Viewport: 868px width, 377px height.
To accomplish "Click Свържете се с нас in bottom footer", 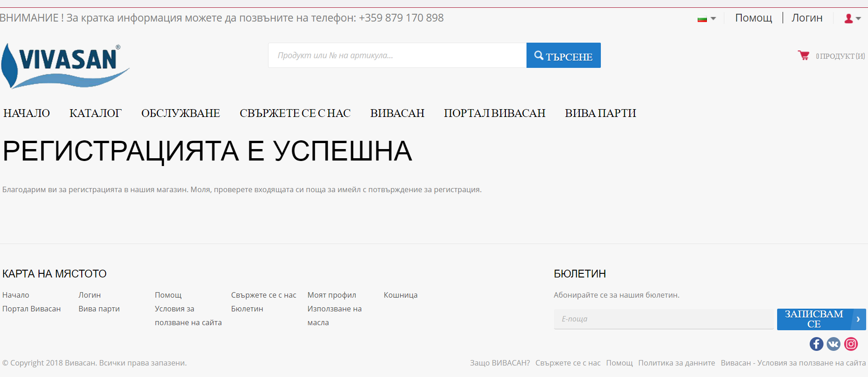I will click(x=568, y=363).
